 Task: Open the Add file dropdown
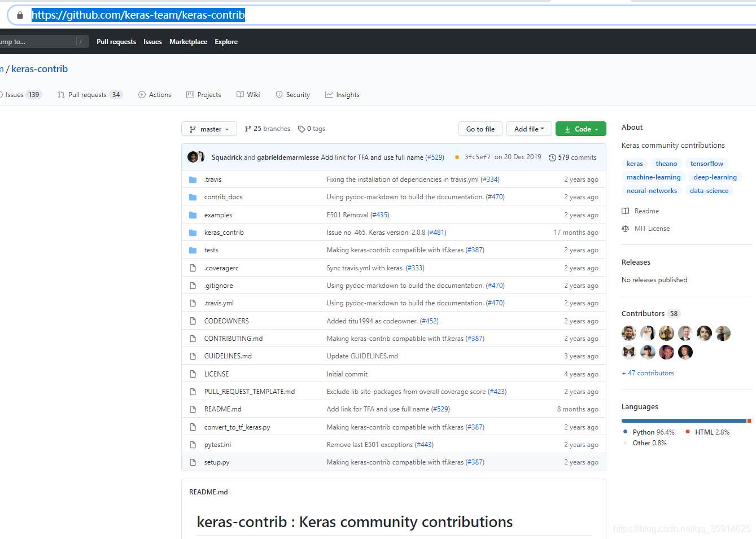529,129
